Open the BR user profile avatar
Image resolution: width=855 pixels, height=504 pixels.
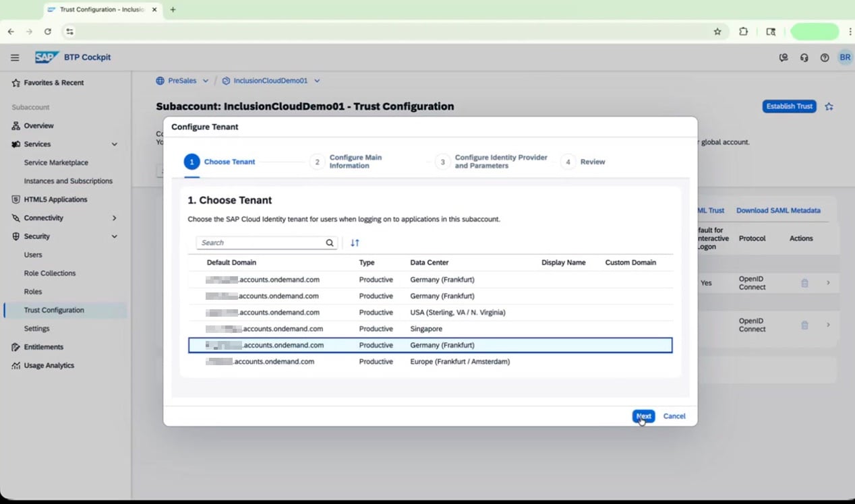pos(844,57)
